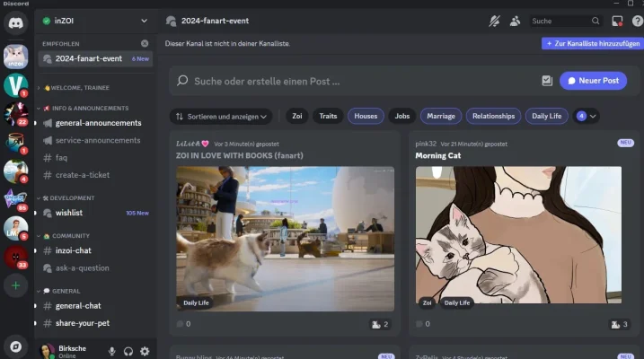
Task: Click the Neuer Post button
Action: pos(593,81)
